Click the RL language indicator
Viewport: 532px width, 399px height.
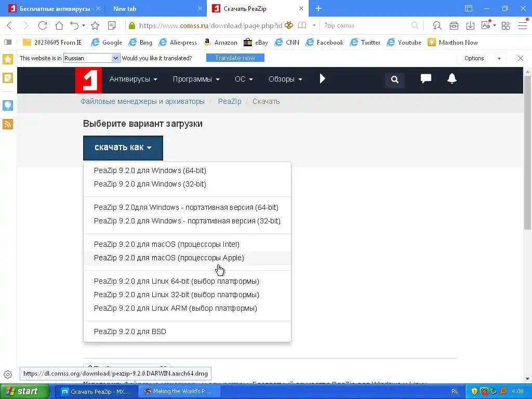coord(455,391)
